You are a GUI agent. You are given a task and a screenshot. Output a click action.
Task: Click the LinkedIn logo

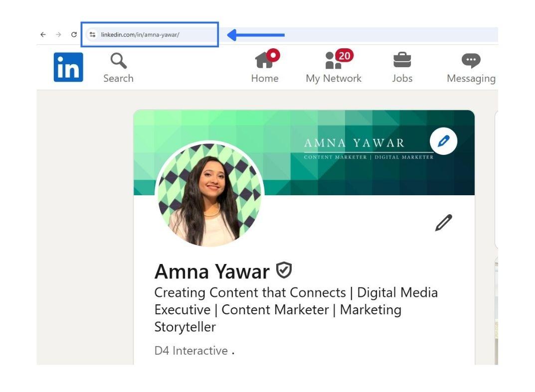click(68, 67)
